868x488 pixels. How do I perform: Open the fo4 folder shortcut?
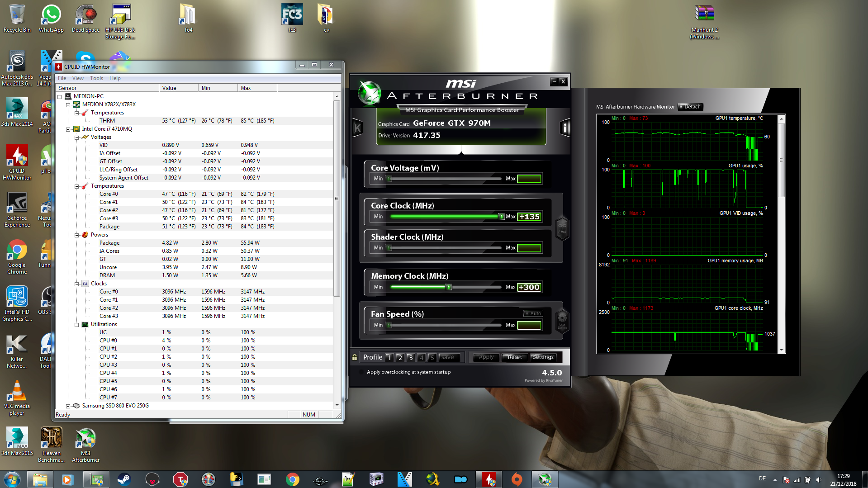pos(188,19)
